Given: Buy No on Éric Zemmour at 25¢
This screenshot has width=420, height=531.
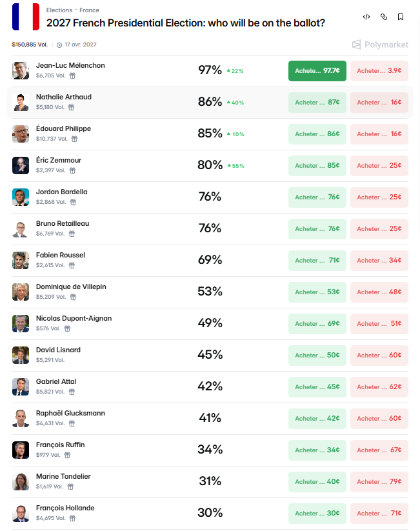Looking at the screenshot, I should (x=379, y=166).
